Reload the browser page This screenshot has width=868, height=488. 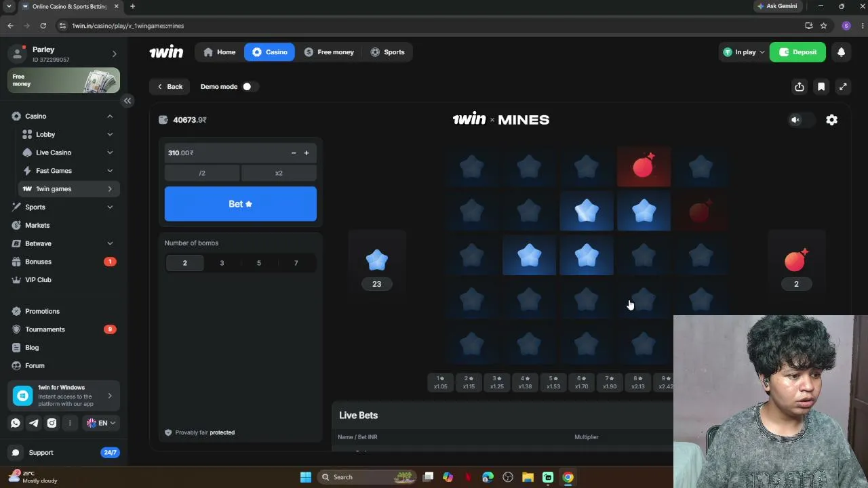pos(43,26)
